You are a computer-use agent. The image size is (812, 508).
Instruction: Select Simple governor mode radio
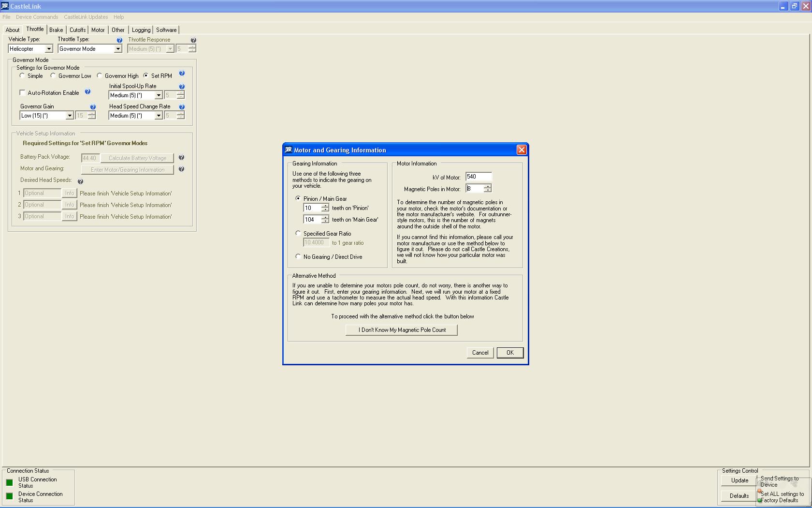coord(22,75)
